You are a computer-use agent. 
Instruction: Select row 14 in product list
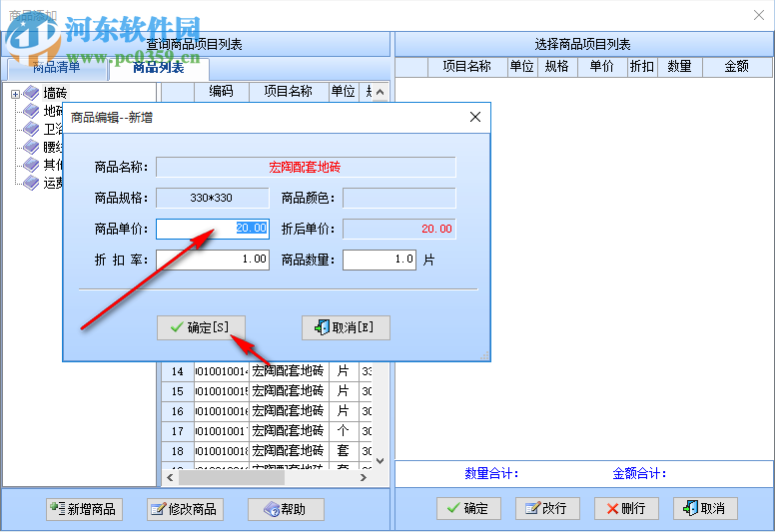tap(267, 371)
